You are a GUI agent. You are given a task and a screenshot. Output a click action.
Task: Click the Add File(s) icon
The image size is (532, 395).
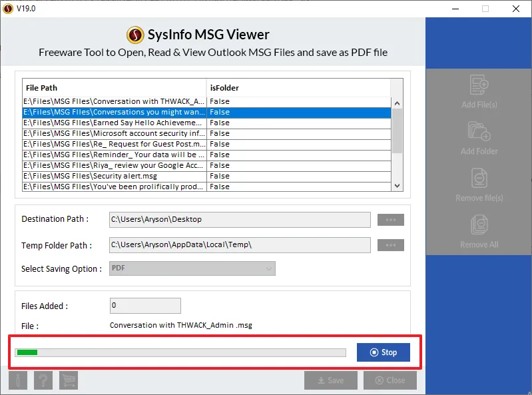479,86
